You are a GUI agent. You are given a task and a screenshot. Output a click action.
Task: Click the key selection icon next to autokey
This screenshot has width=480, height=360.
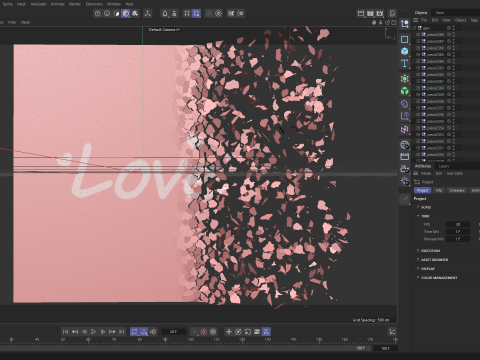point(213,331)
